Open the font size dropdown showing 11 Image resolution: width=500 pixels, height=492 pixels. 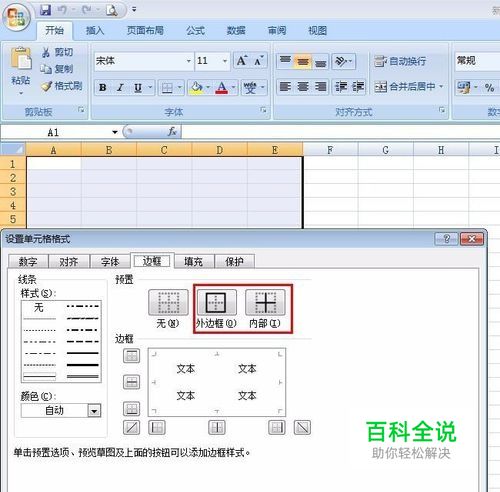(x=225, y=61)
